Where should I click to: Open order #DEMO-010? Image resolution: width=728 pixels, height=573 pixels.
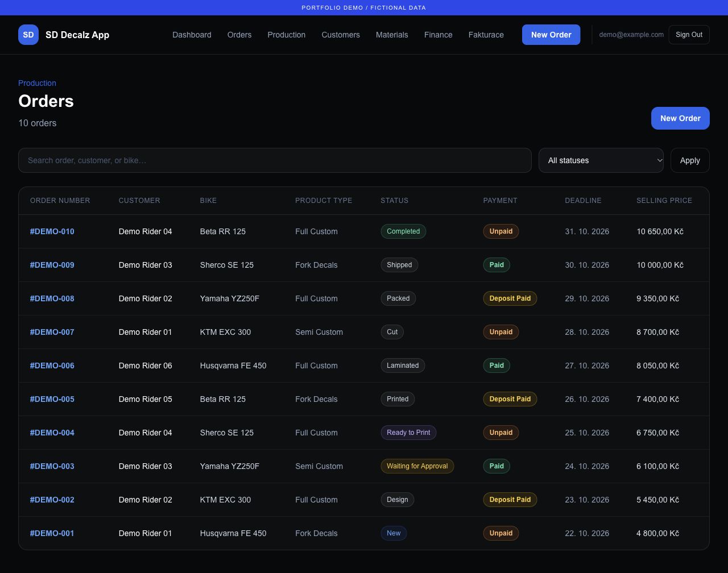click(52, 231)
